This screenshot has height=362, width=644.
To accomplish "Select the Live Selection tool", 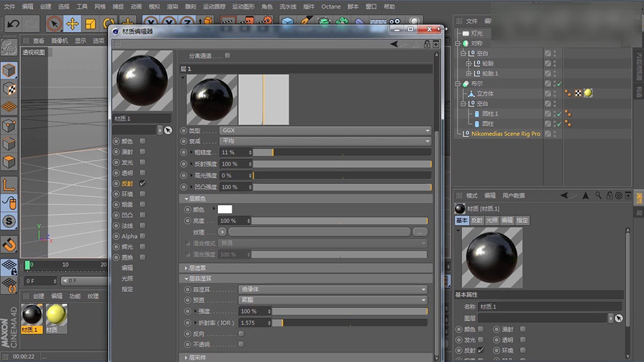I will tap(54, 24).
